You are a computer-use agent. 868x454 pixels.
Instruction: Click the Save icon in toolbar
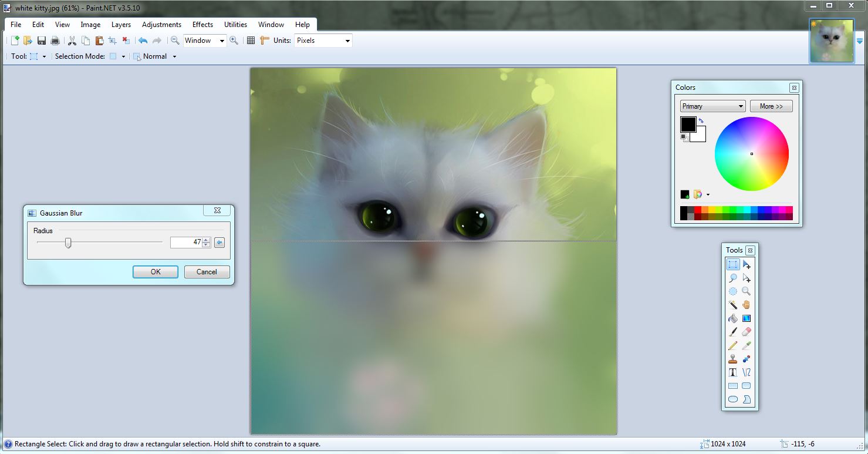click(x=42, y=41)
